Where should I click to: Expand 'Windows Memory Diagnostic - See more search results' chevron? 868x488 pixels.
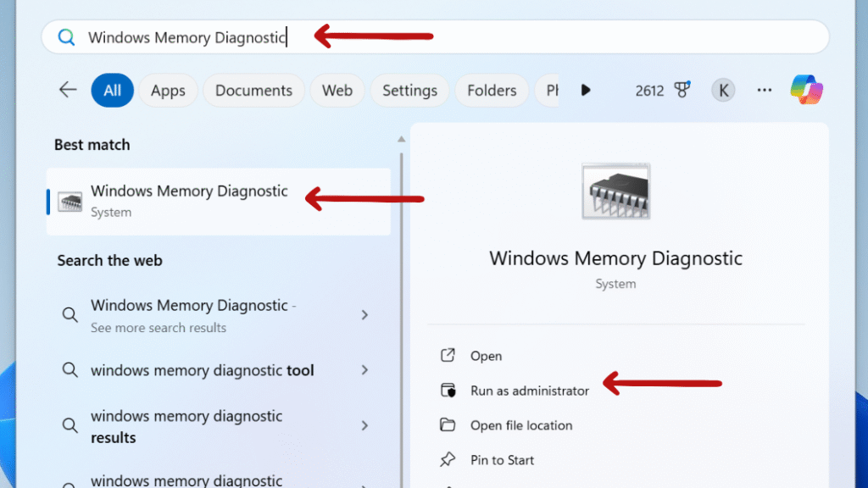[364, 315]
